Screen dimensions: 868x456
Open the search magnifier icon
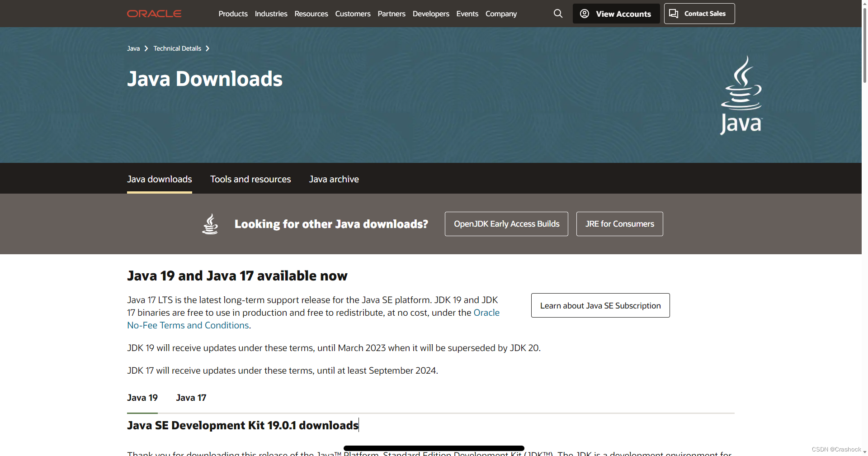pos(558,14)
